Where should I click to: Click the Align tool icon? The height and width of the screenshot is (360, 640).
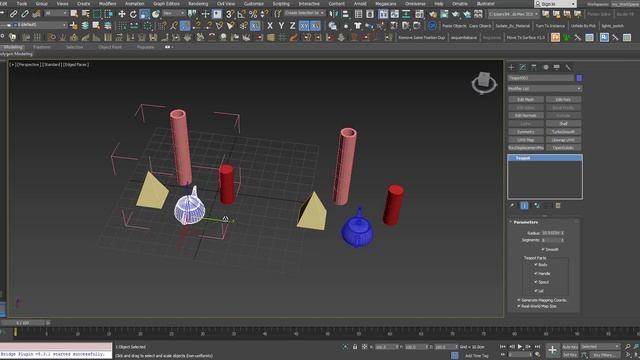pos(346,14)
